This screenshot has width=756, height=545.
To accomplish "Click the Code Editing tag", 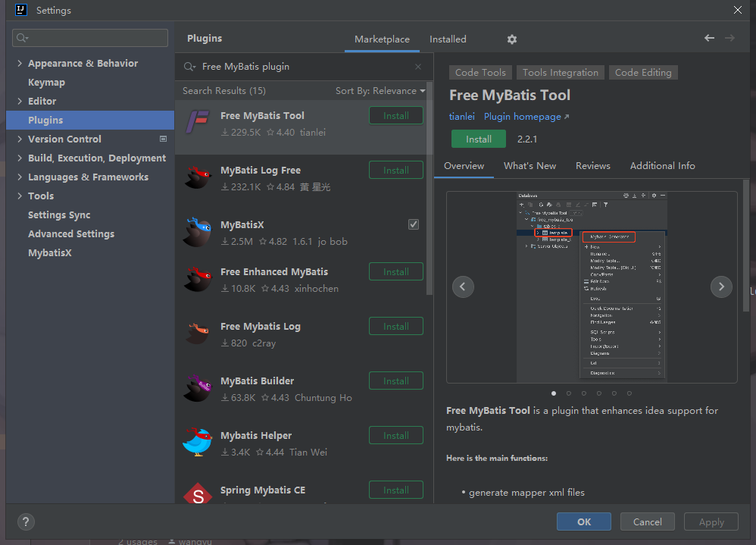I will (x=643, y=72).
